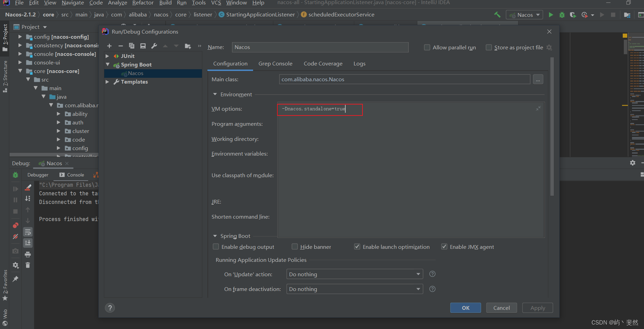644x329 pixels.
Task: Open profiler run icon in toolbar
Action: pyautogui.click(x=585, y=15)
